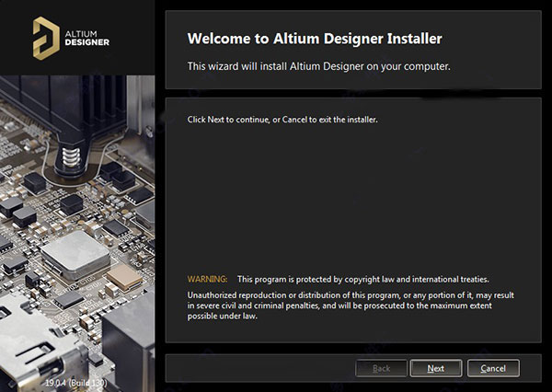552x392 pixels.
Task: Click the Altium Designer gold logo icon
Action: (46, 38)
